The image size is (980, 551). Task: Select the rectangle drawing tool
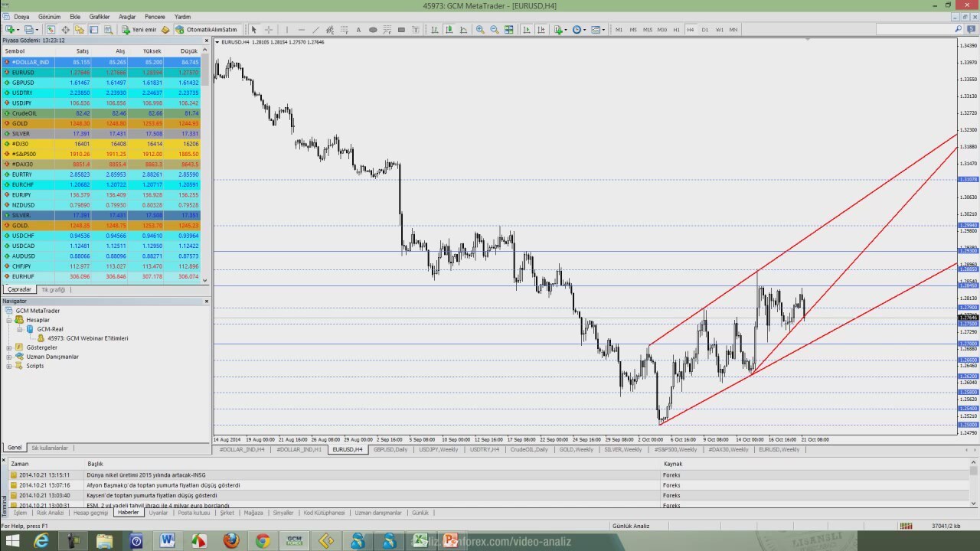coord(401,30)
